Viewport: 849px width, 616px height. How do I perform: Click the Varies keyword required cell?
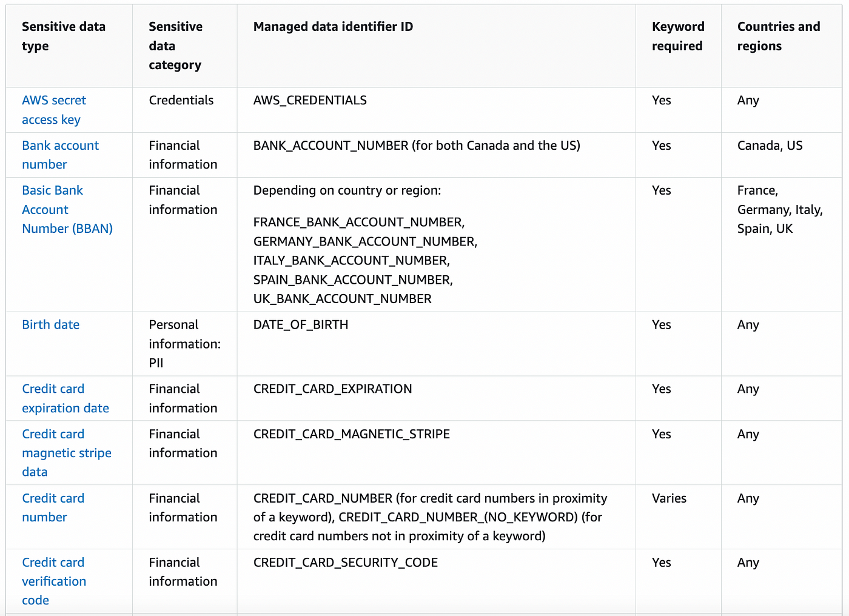pos(669,498)
